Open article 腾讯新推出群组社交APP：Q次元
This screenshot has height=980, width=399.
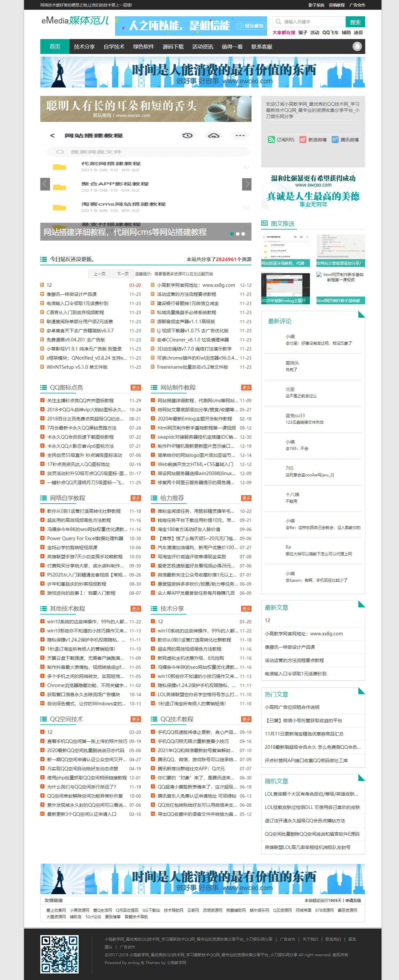(x=191, y=768)
